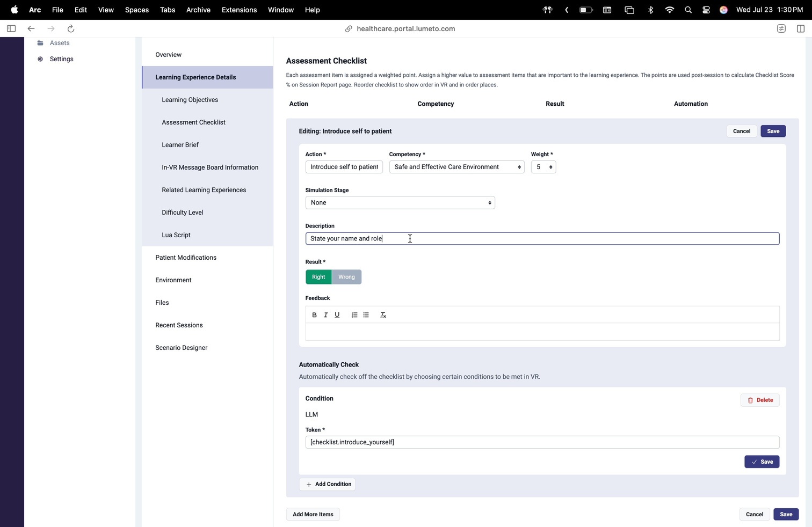Click the browser forward arrow

(x=51, y=28)
